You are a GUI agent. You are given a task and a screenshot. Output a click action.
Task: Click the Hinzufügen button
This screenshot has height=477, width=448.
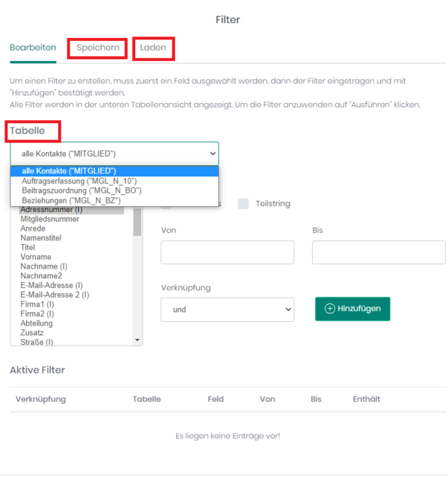click(x=352, y=309)
